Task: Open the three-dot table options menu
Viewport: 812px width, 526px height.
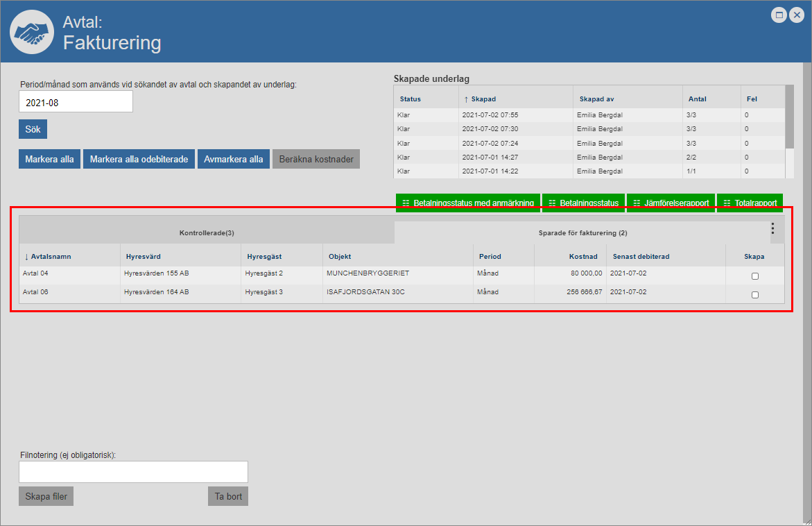Action: [x=772, y=228]
